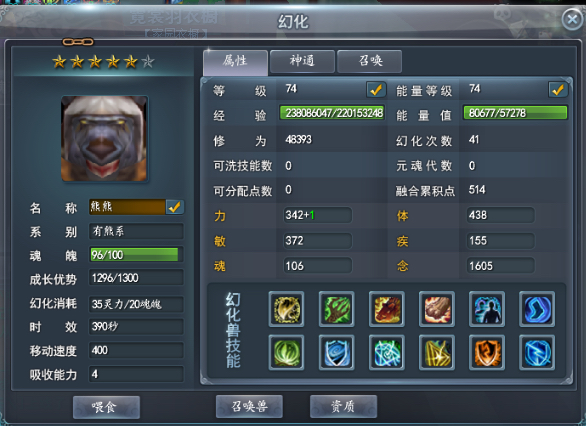Open the 召唤兽 button
Image resolution: width=586 pixels, height=426 pixels.
coord(249,406)
